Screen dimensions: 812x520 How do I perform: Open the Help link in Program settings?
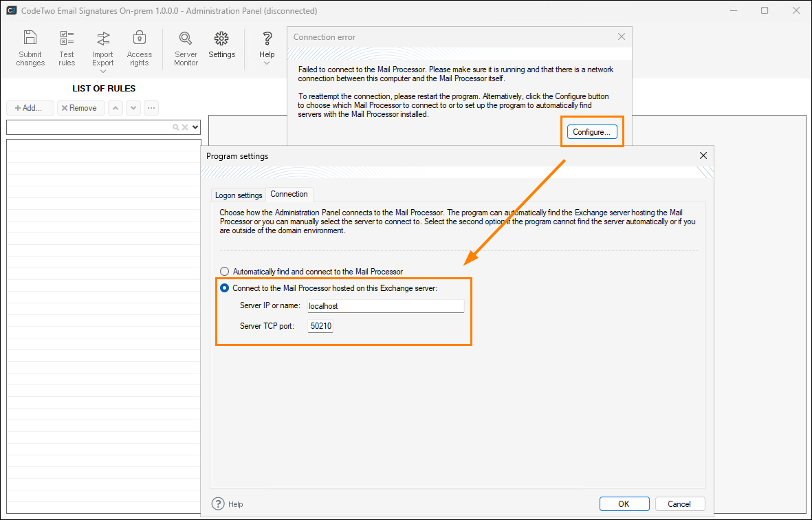[x=228, y=504]
